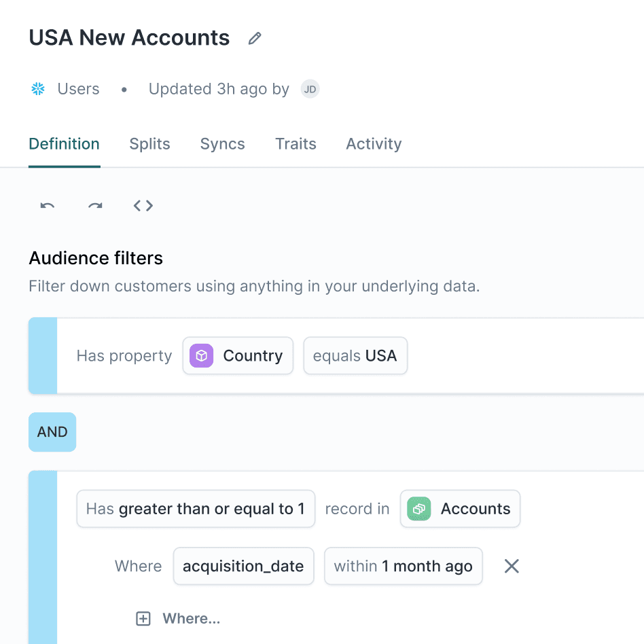The width and height of the screenshot is (644, 644).
Task: Click the redo arrow icon
Action: [x=95, y=206]
